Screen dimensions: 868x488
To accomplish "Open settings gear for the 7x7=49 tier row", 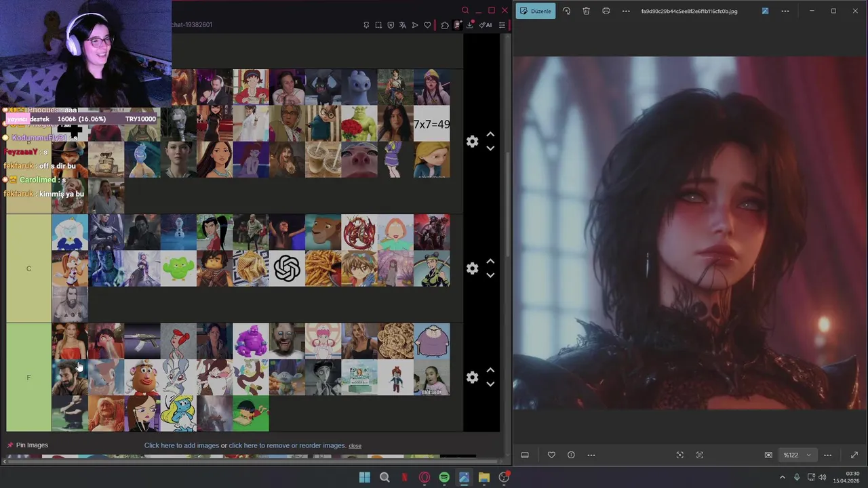I will [473, 142].
